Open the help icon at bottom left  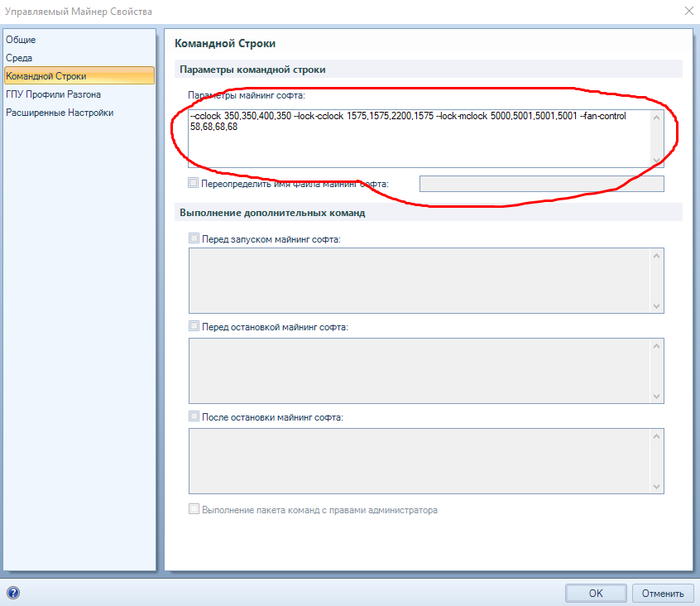pos(13,593)
